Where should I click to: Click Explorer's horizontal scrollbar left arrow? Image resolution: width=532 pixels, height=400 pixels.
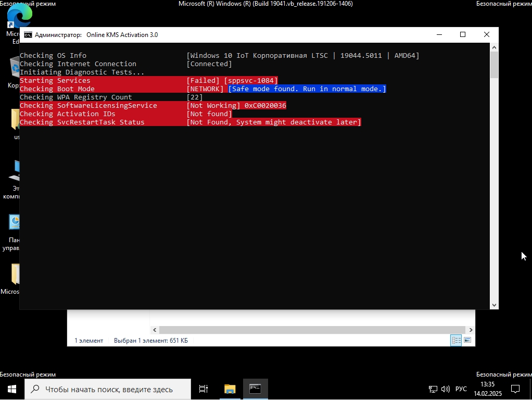[155, 330]
